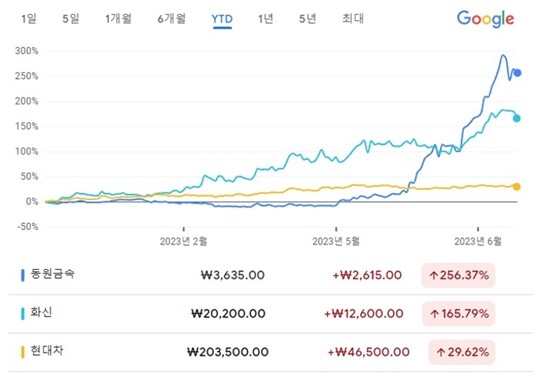
Task: Click the blue endpoint dot of 동원금속 line
Action: click(x=517, y=73)
